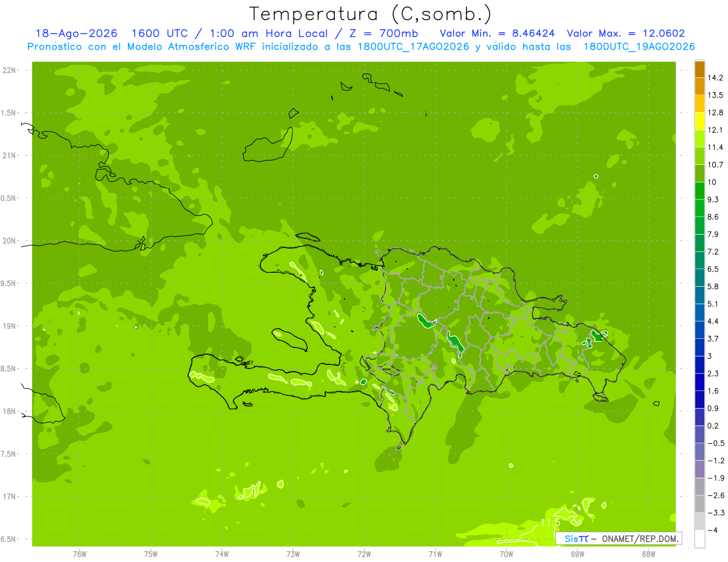Viewport: 728px width, 562px height.
Task: Click the '20N' latitude axis label
Action: pyautogui.click(x=8, y=241)
